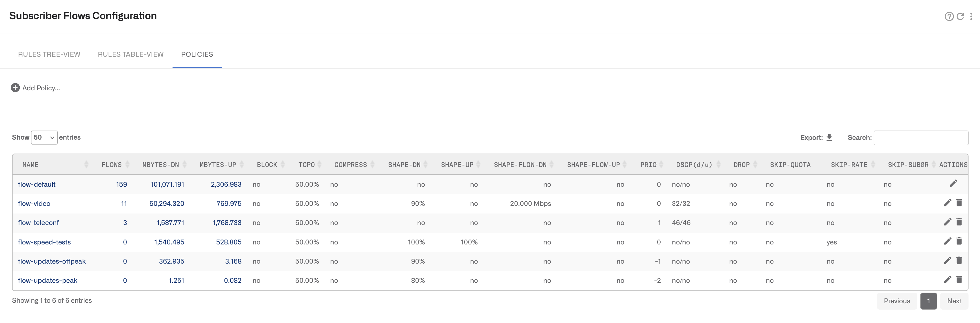Switch to Rules Tree-View tab

click(49, 54)
